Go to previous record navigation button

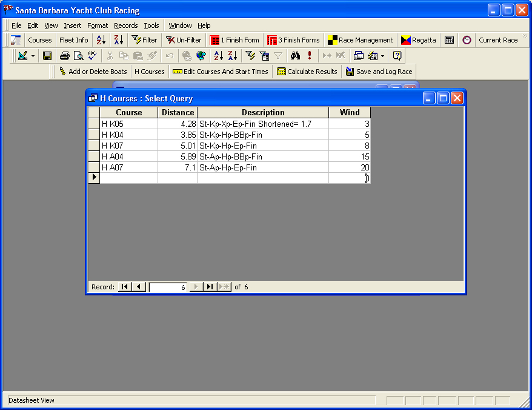coord(138,287)
